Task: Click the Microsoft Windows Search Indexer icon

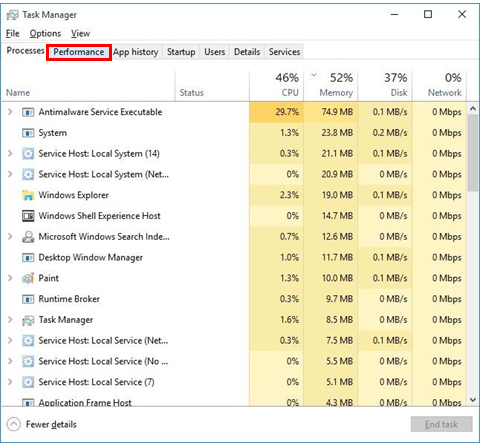Action: [x=28, y=237]
